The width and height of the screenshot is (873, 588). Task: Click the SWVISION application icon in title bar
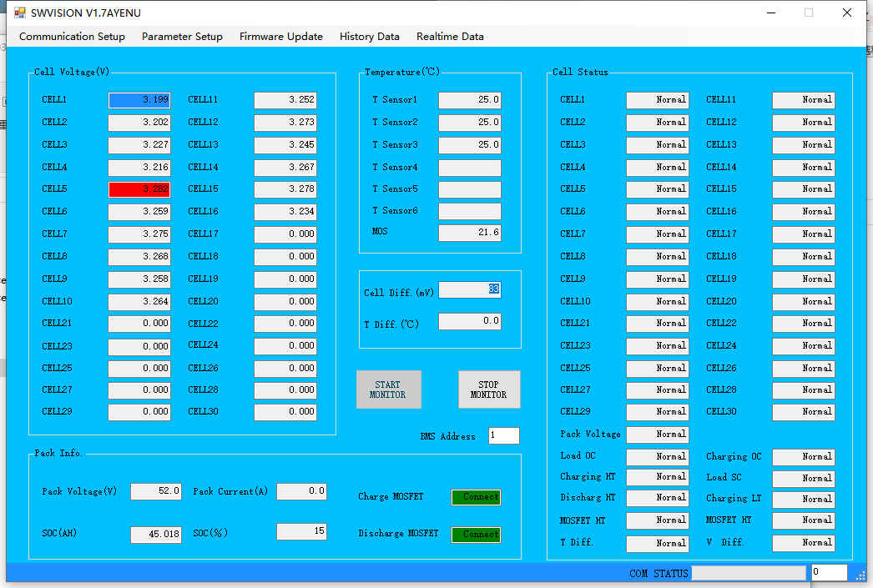[20, 13]
